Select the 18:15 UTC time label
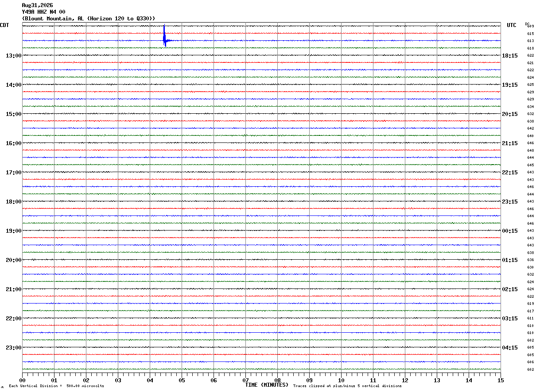Viewport: 536px width, 392px height. click(x=510, y=56)
